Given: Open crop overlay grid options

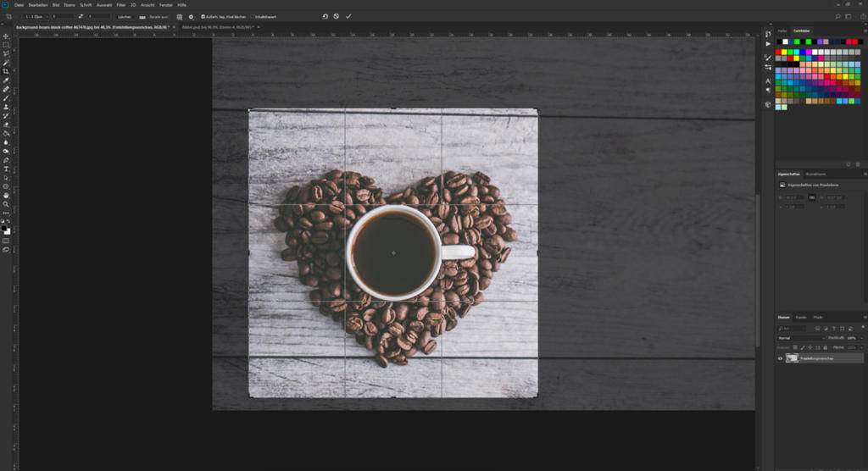Looking at the screenshot, I should pyautogui.click(x=180, y=17).
